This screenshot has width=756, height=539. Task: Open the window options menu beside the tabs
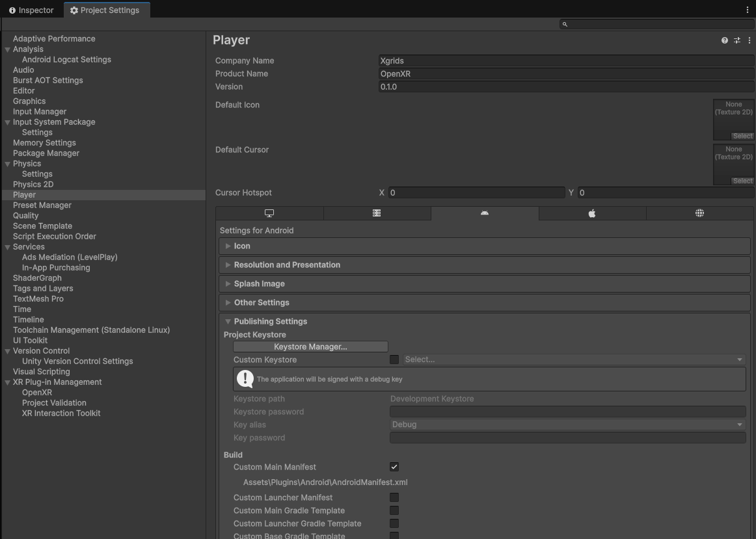748,10
